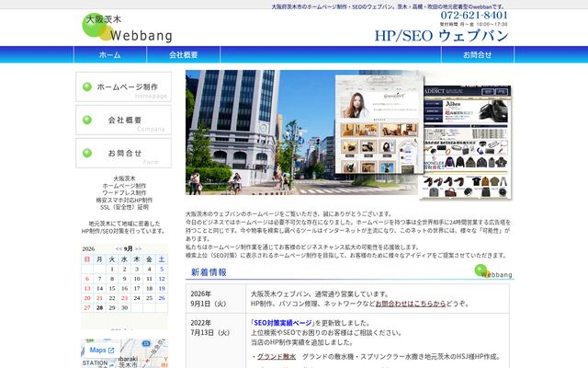Click the ホームページ制作 sidebar button

(123, 86)
